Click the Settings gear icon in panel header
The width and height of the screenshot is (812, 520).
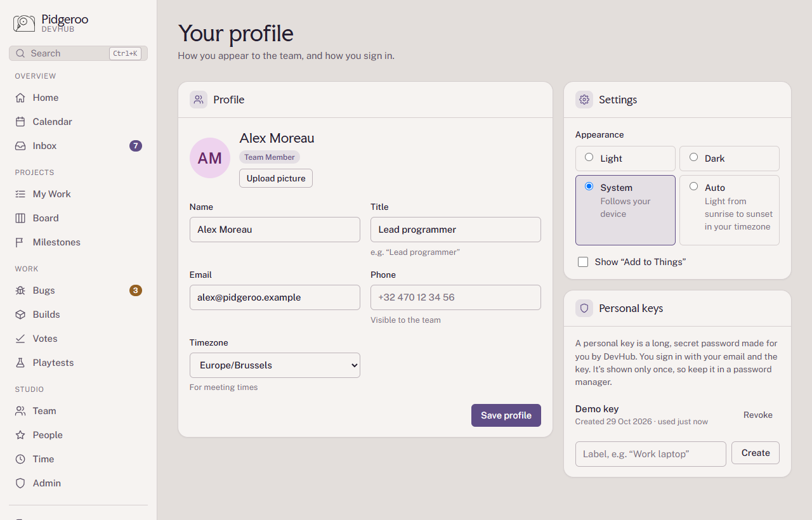coord(584,100)
